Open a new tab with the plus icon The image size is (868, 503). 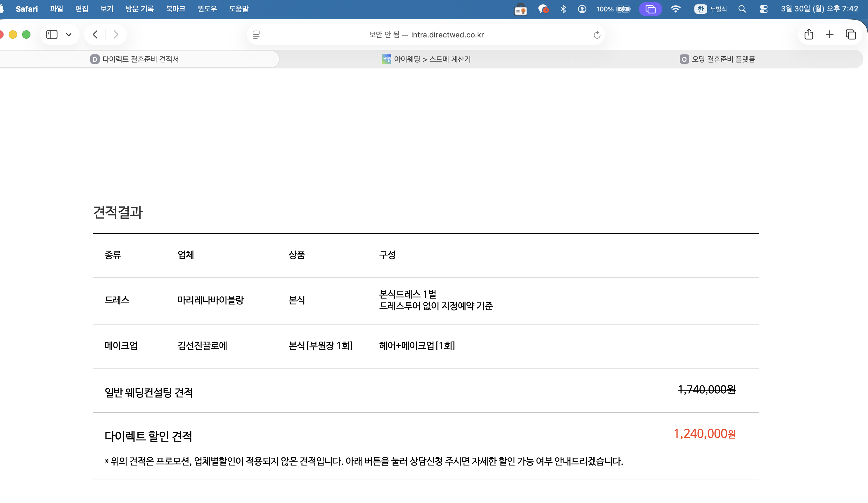pos(829,35)
